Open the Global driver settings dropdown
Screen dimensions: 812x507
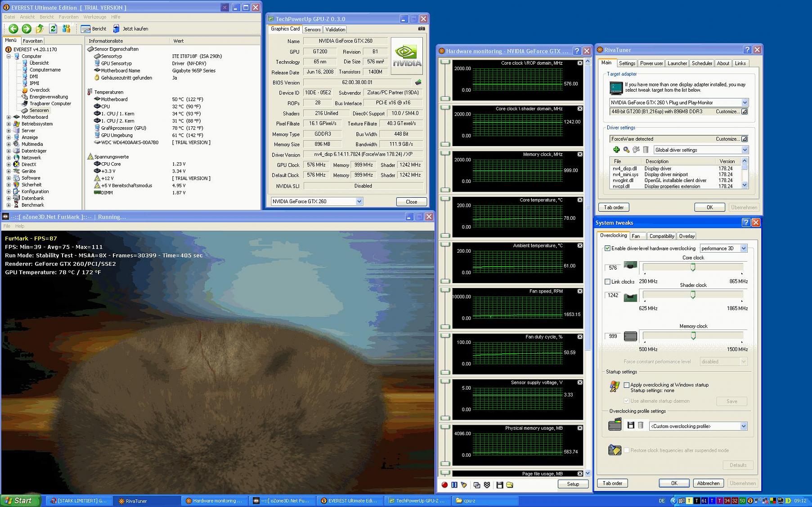(745, 150)
